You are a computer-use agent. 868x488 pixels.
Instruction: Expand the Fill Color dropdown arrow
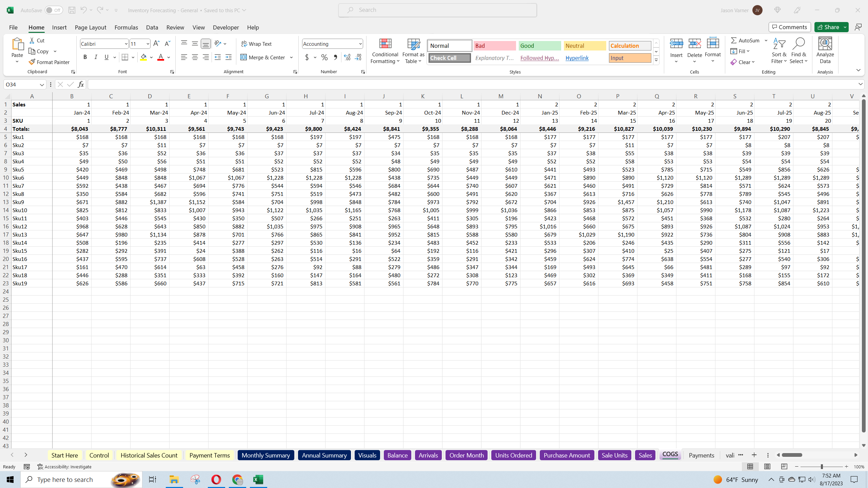151,57
